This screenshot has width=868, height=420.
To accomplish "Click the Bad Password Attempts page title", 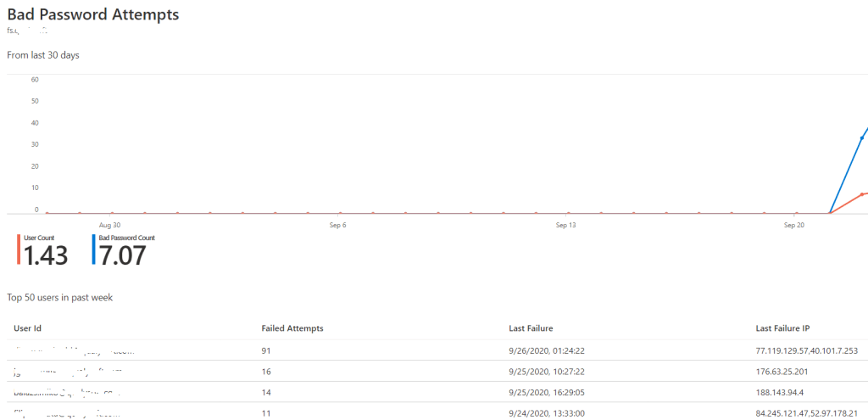I will (92, 15).
